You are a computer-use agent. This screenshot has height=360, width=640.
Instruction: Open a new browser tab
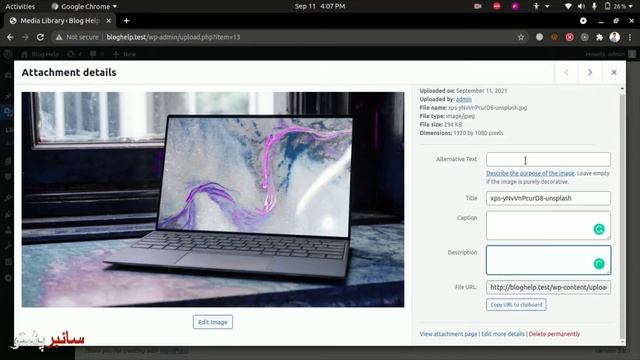(127, 21)
